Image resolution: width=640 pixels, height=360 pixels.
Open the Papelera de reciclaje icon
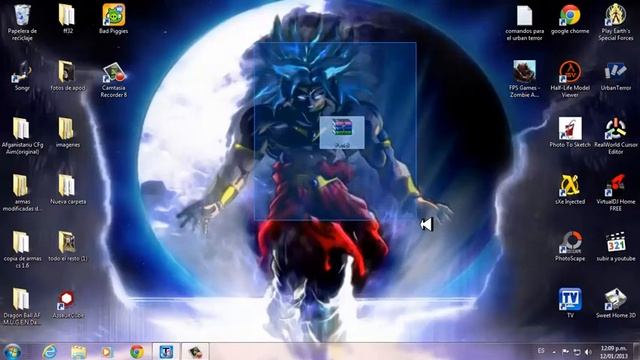(x=22, y=22)
